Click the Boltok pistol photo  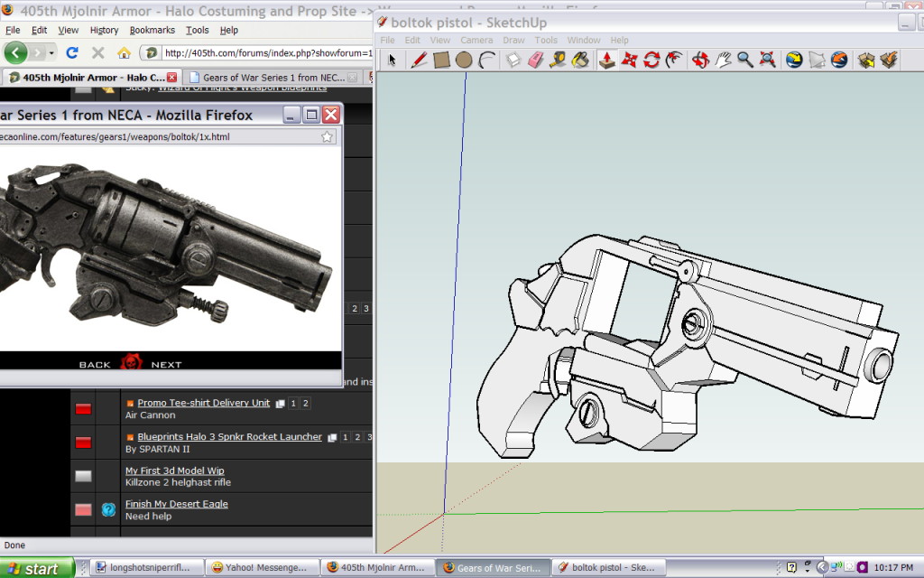(170, 245)
